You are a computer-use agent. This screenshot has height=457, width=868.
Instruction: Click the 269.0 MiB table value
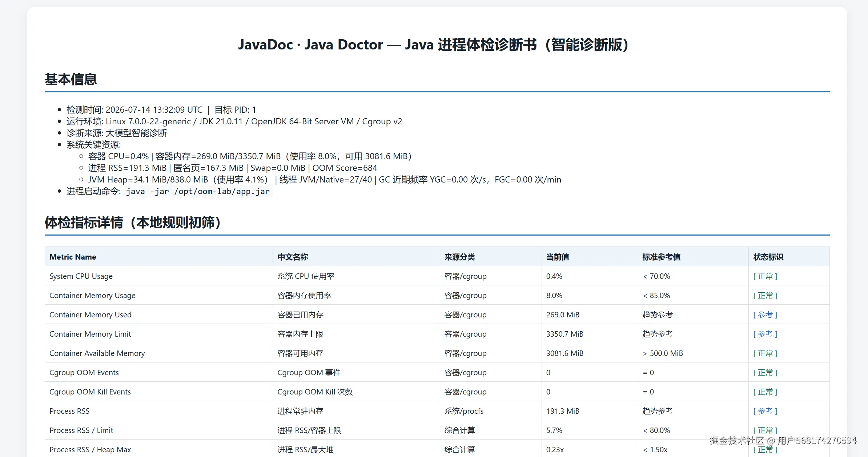point(563,314)
